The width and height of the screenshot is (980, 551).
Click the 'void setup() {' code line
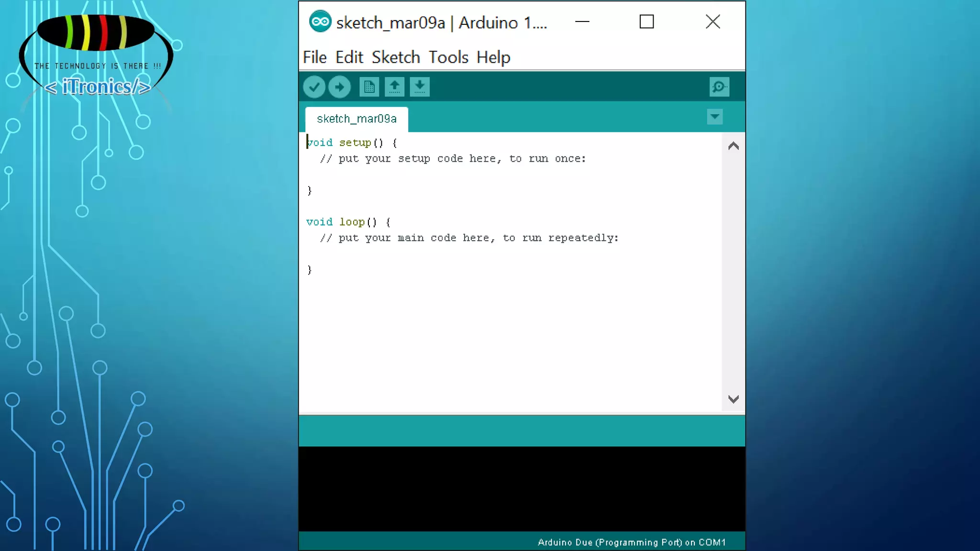pyautogui.click(x=352, y=143)
